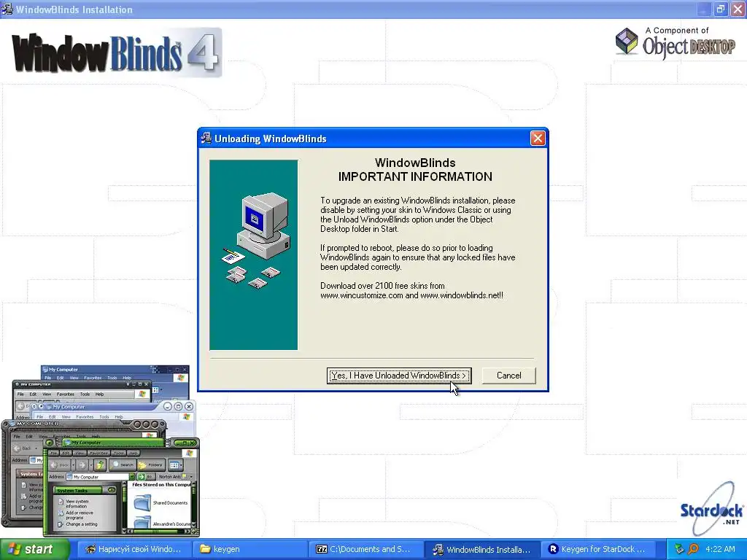Close the Unloading WindowBlinds dialog
Viewport: 747px width, 560px height.
[x=538, y=138]
